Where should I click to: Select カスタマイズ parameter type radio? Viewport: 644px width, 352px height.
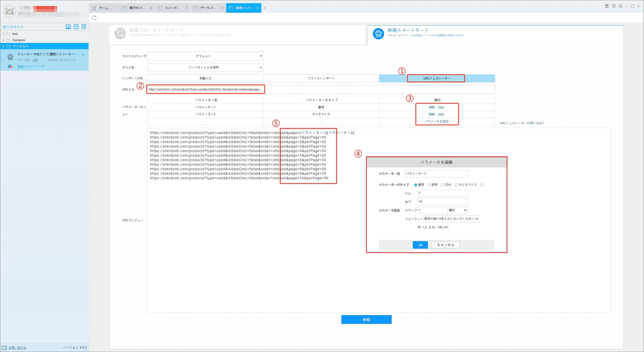(x=456, y=185)
